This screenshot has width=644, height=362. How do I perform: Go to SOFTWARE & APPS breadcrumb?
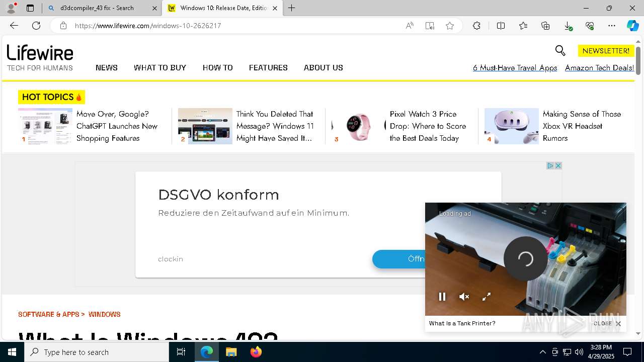pos(49,314)
